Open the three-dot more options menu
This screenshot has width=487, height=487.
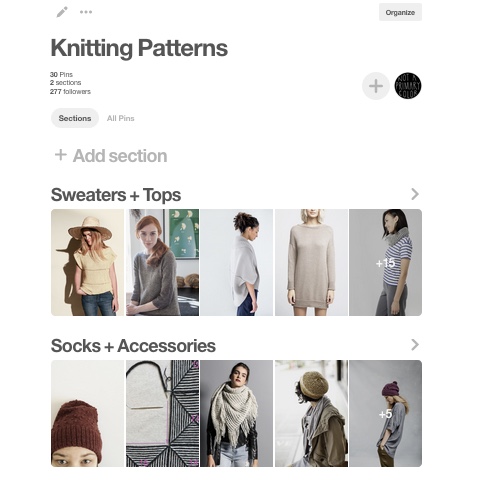pos(86,12)
